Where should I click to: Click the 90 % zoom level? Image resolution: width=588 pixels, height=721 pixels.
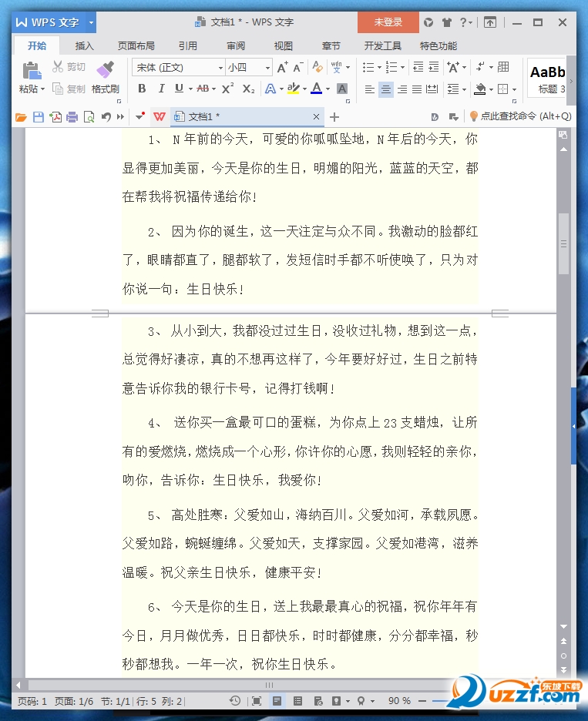coord(399,701)
